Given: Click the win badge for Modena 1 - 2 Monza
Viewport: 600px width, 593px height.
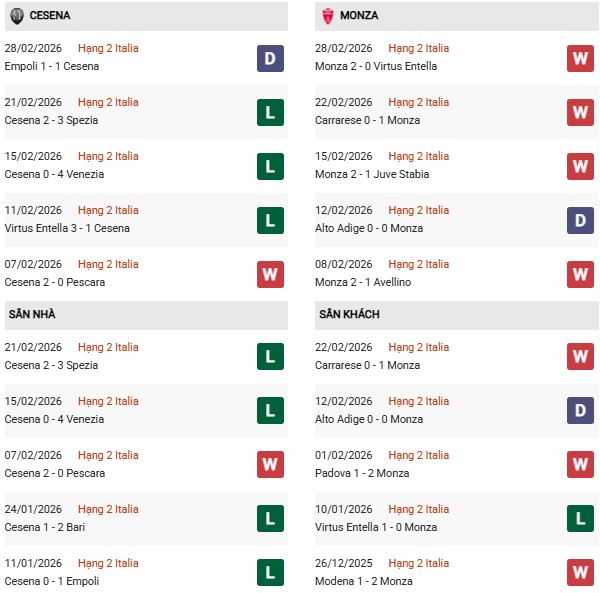Looking at the screenshot, I should (x=580, y=573).
